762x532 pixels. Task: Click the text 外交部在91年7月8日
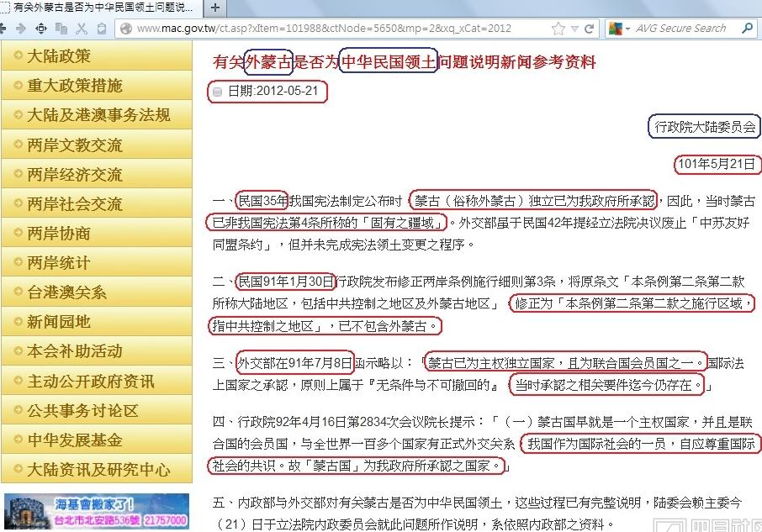pyautogui.click(x=295, y=363)
